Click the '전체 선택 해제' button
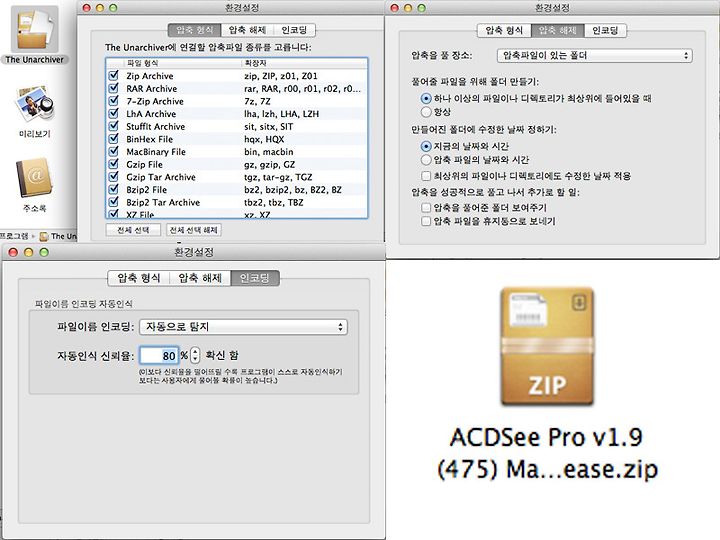720x540 pixels. tap(194, 230)
